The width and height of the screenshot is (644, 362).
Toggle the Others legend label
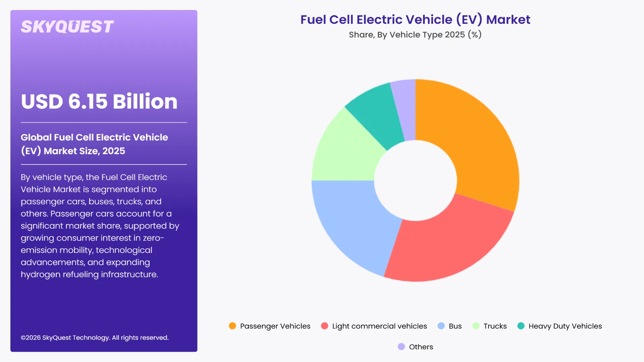coord(421,347)
